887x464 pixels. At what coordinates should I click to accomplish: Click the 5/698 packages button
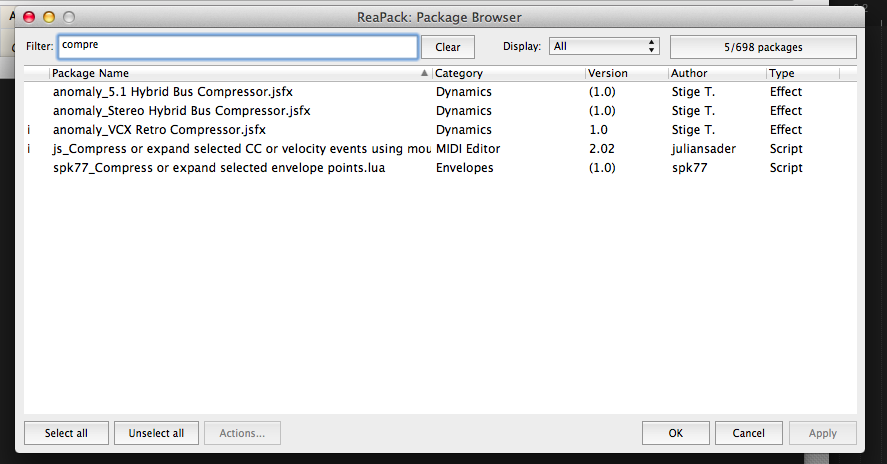click(x=763, y=47)
